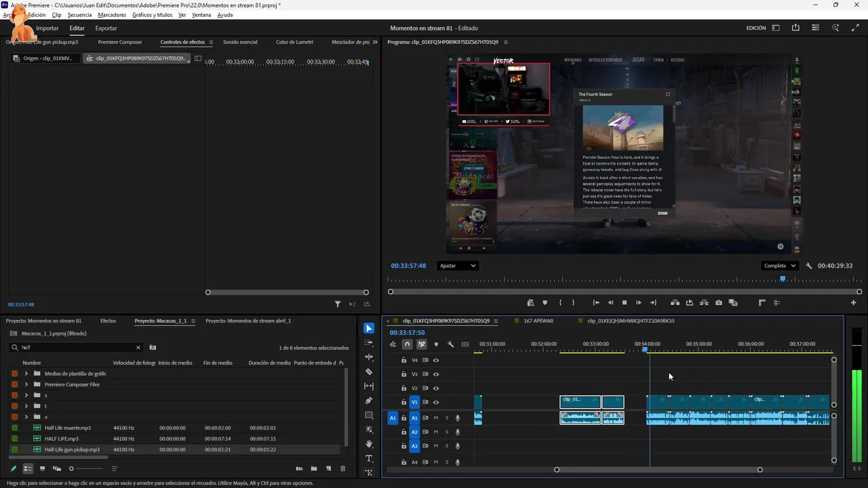The height and width of the screenshot is (488, 868).
Task: Toggle V1 track visibility eye
Action: [x=436, y=403]
